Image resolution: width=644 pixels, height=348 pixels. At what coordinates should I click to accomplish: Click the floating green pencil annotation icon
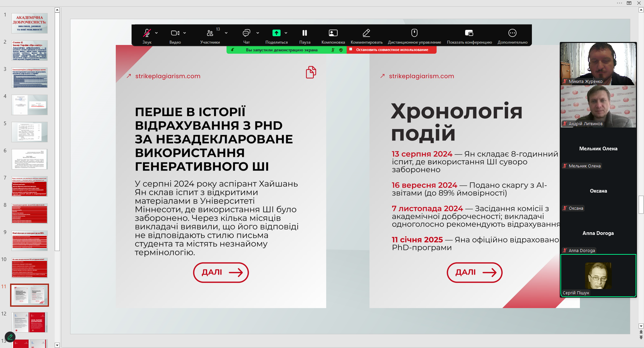(10, 337)
